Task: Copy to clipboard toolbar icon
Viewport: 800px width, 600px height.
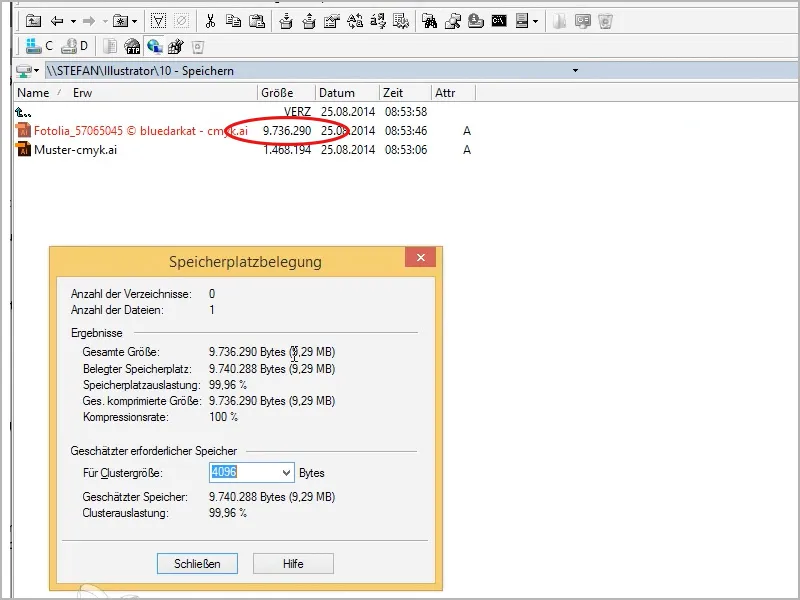Action: click(233, 21)
